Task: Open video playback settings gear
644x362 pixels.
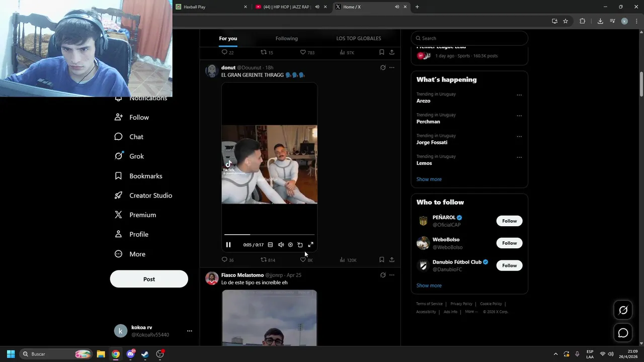Action: click(x=290, y=245)
